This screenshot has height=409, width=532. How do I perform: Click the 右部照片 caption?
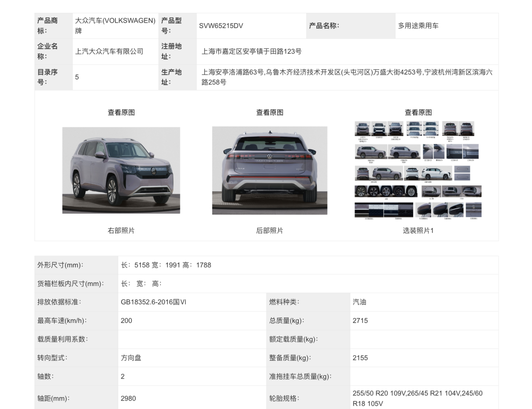pyautogui.click(x=121, y=231)
